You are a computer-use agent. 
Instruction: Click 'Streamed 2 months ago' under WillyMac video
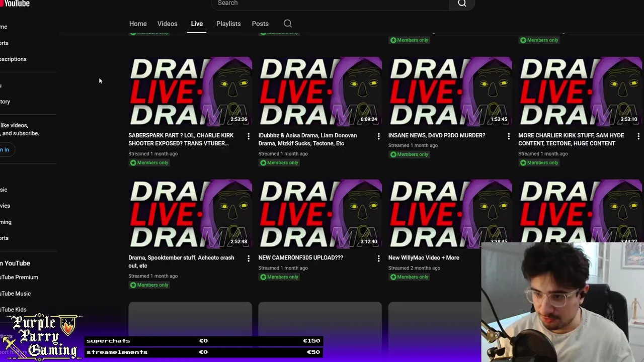click(x=414, y=268)
